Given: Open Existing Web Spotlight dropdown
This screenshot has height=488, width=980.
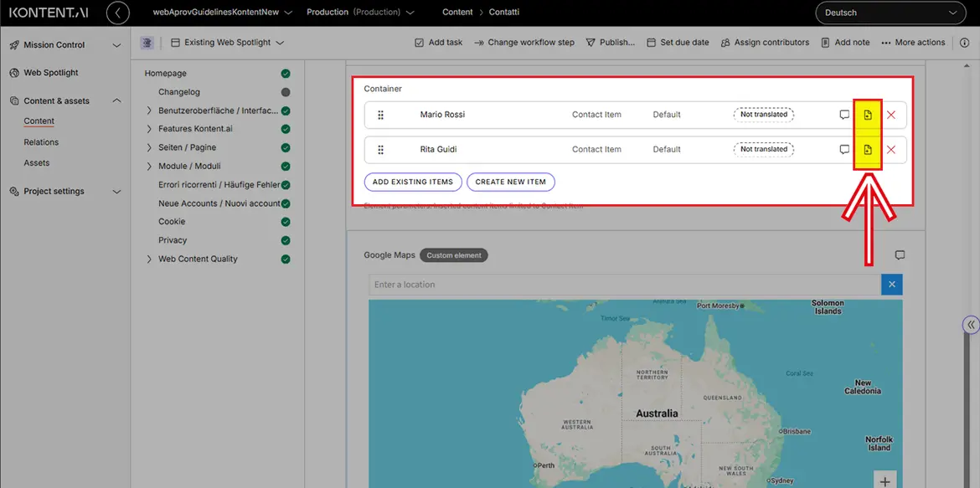Looking at the screenshot, I should coord(227,43).
